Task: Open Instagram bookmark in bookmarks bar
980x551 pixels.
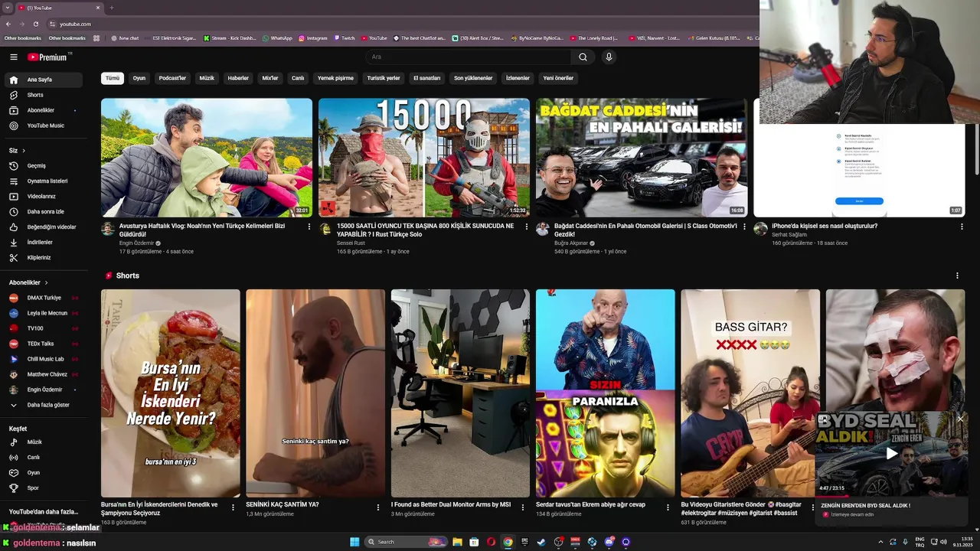Action: pyautogui.click(x=313, y=37)
